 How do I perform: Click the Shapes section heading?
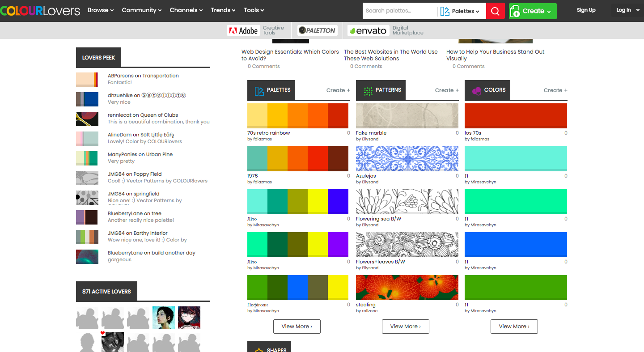pos(276,350)
